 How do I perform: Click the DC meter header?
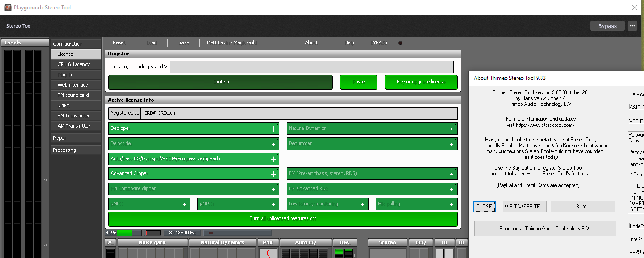point(110,242)
